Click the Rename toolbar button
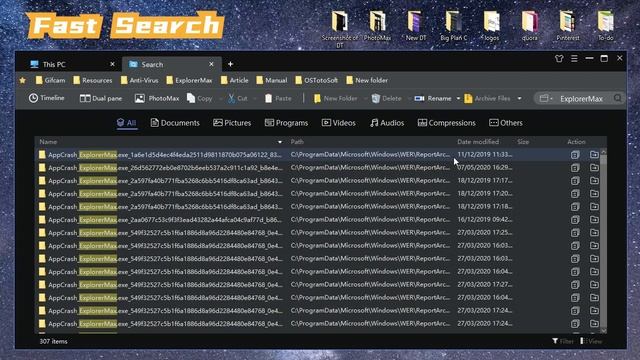This screenshot has height=360, width=640. click(x=433, y=98)
